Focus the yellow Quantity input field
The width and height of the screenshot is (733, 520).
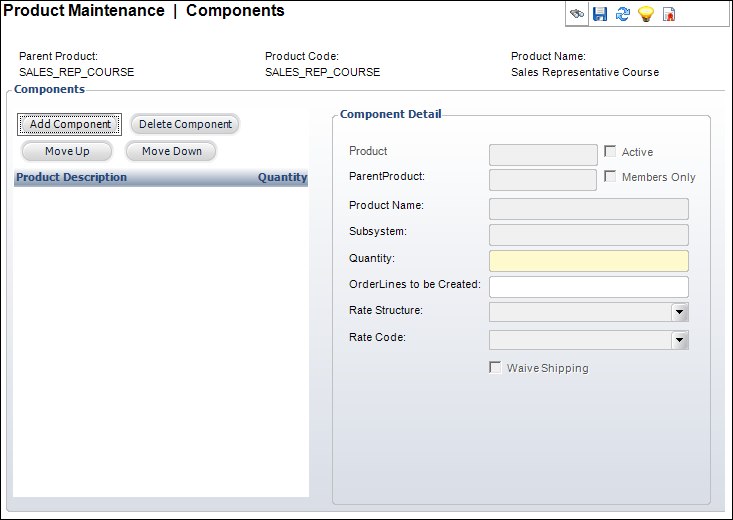589,261
